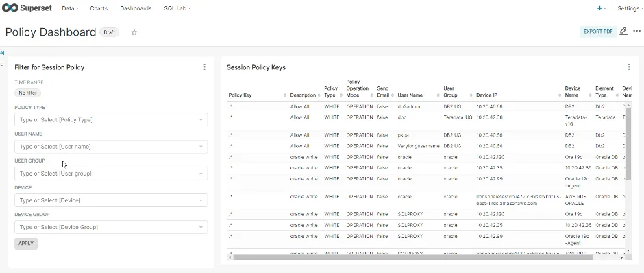The image size is (644, 273).
Task: Click the Policy Dashboard title
Action: [51, 32]
